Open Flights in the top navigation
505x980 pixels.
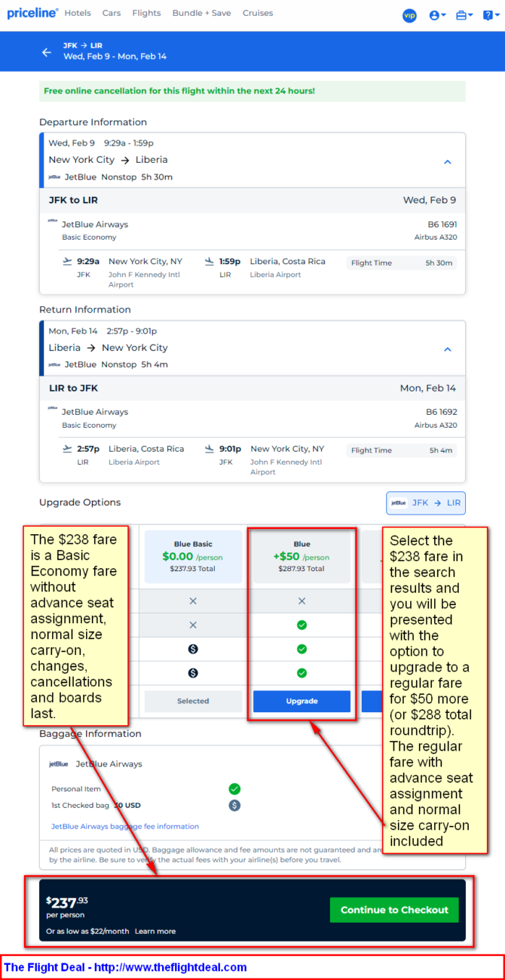click(146, 13)
